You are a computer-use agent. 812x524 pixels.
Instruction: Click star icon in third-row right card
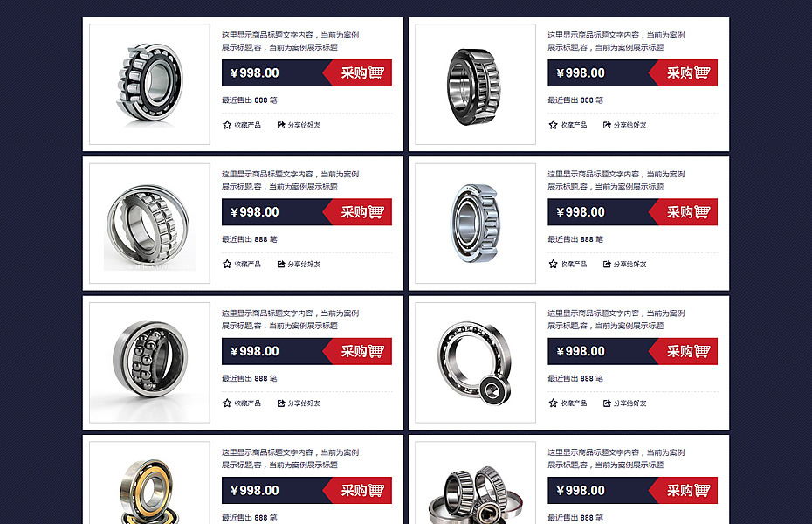[553, 403]
